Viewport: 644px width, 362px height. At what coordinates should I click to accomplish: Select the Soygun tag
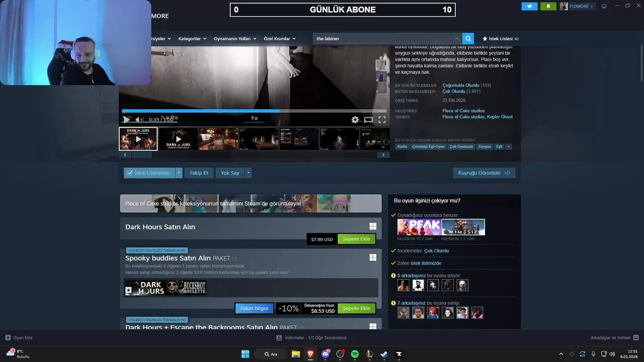click(485, 147)
